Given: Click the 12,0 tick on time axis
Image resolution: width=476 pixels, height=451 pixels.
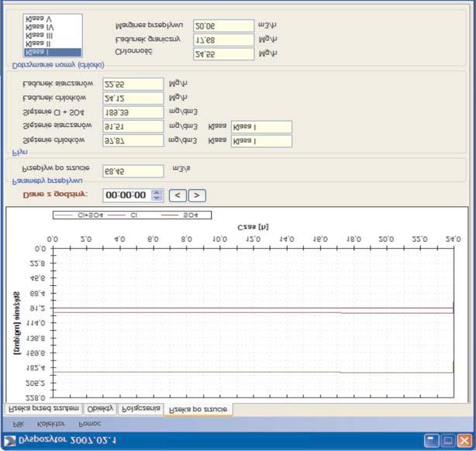Looking at the screenshot, I should coord(254,239).
